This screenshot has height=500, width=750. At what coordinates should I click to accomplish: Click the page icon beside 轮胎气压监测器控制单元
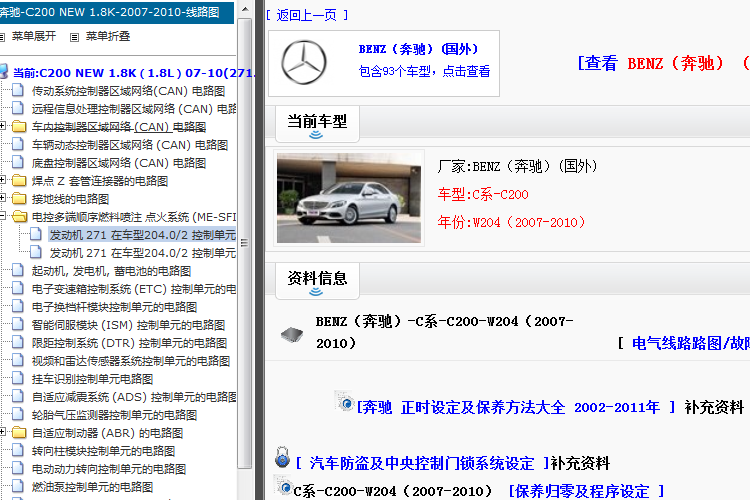(x=18, y=414)
